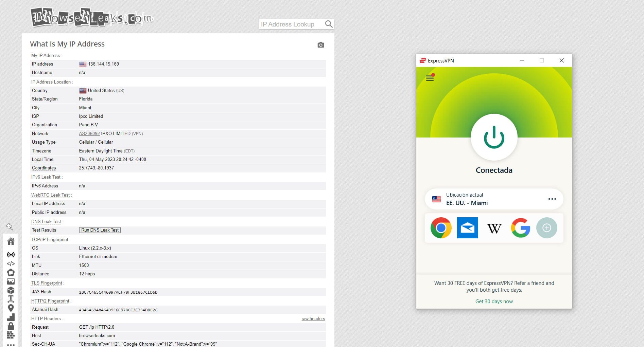Click the brick wall icon in the sidebar
644x347 pixels.
(11, 335)
